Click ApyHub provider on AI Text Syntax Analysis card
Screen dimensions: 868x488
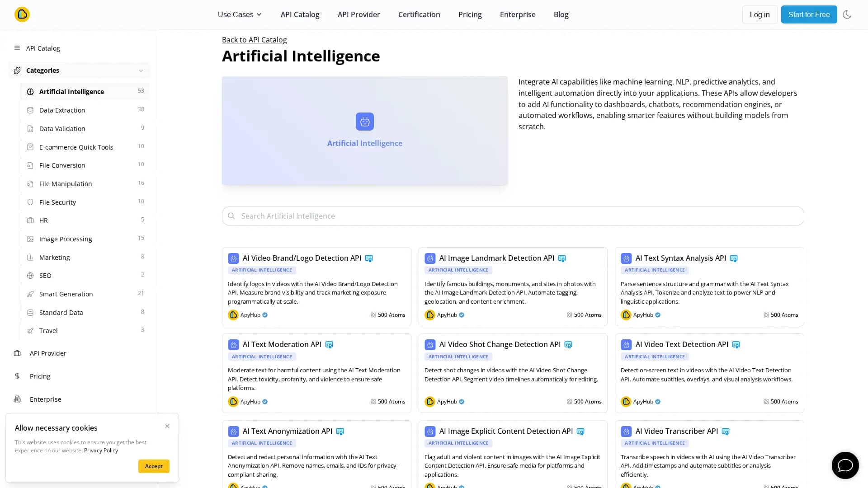click(x=641, y=315)
